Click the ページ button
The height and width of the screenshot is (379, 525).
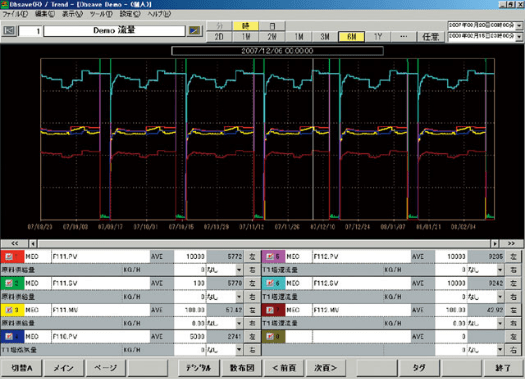[x=106, y=368]
